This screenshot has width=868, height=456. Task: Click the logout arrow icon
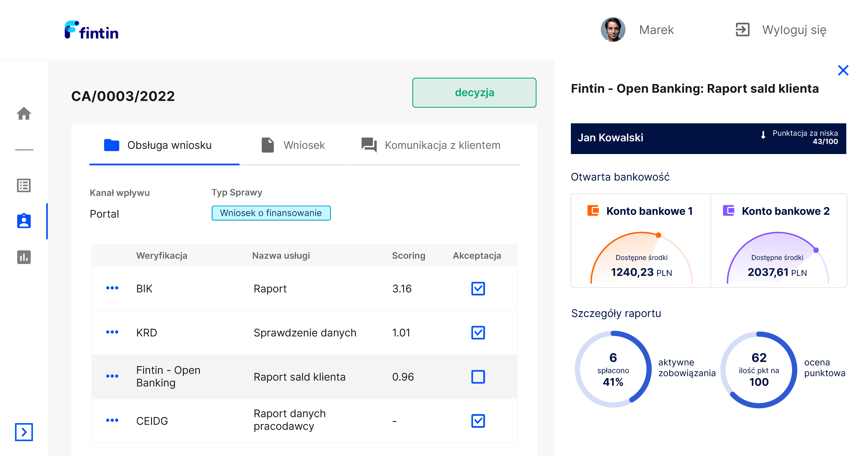coord(742,30)
